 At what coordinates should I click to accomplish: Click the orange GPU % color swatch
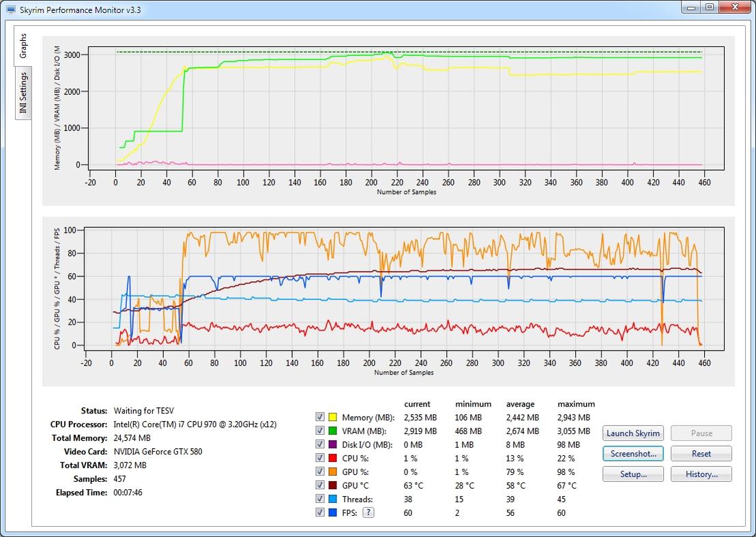point(333,471)
